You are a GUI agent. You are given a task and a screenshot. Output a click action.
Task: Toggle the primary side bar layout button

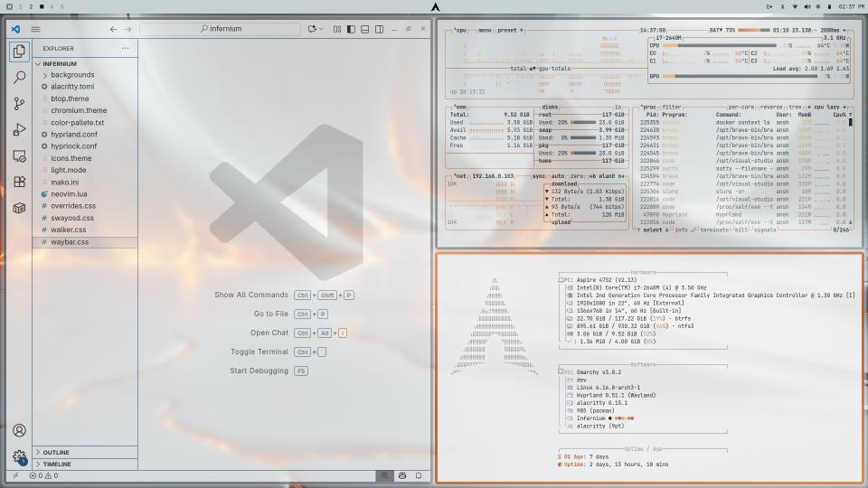pyautogui.click(x=351, y=29)
